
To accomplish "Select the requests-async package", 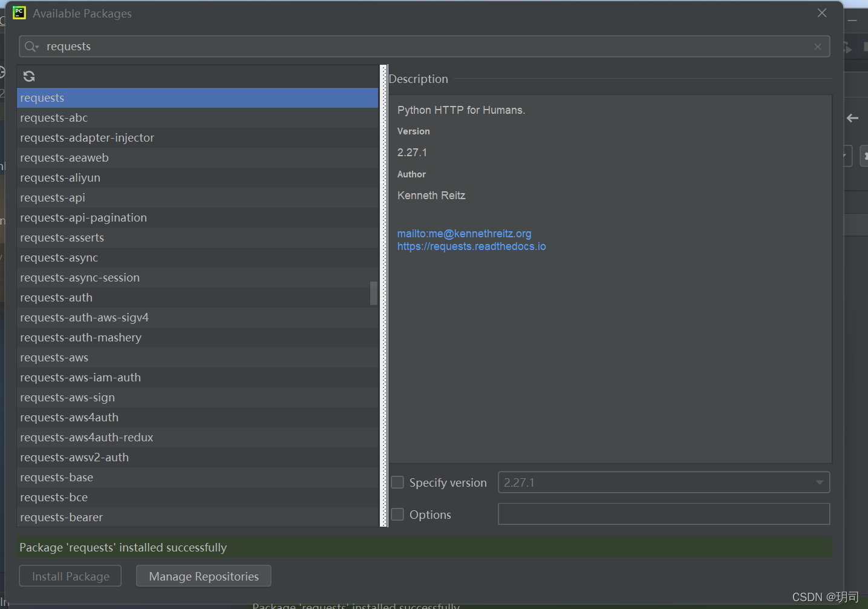I will [197, 258].
